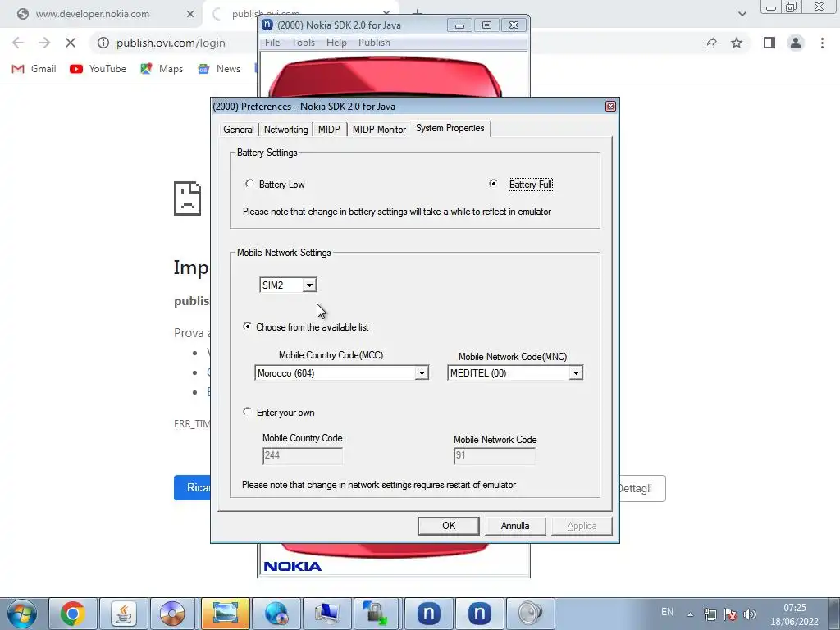This screenshot has width=840, height=630.
Task: Click the blue reload button in Chrome
Action: coord(192,487)
